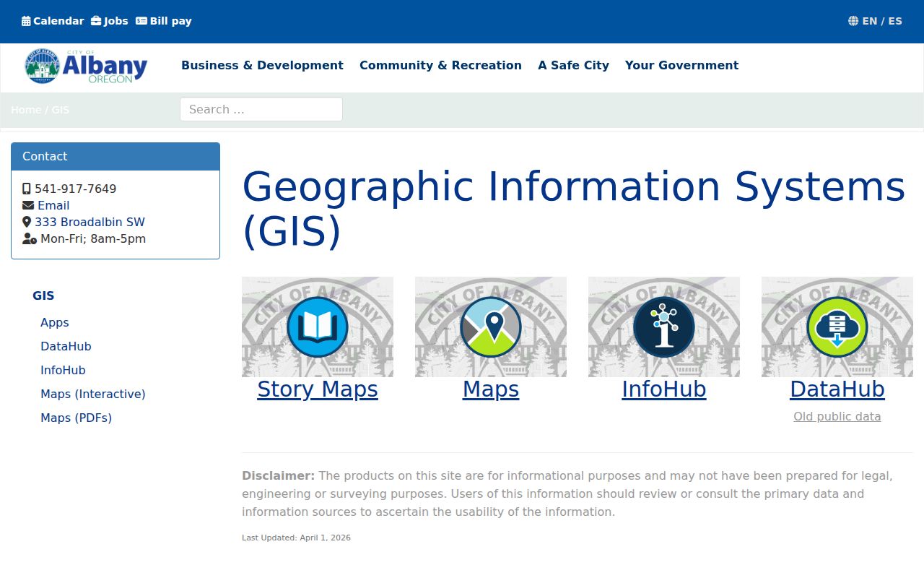Viewport: 924px width, 578px height.
Task: Click the map marker address icon
Action: (x=27, y=222)
